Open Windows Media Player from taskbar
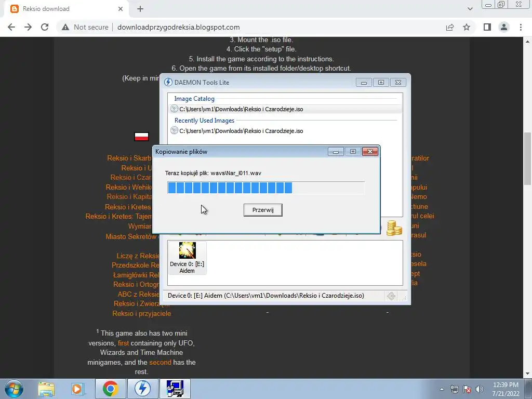The image size is (532, 399). pos(78,389)
